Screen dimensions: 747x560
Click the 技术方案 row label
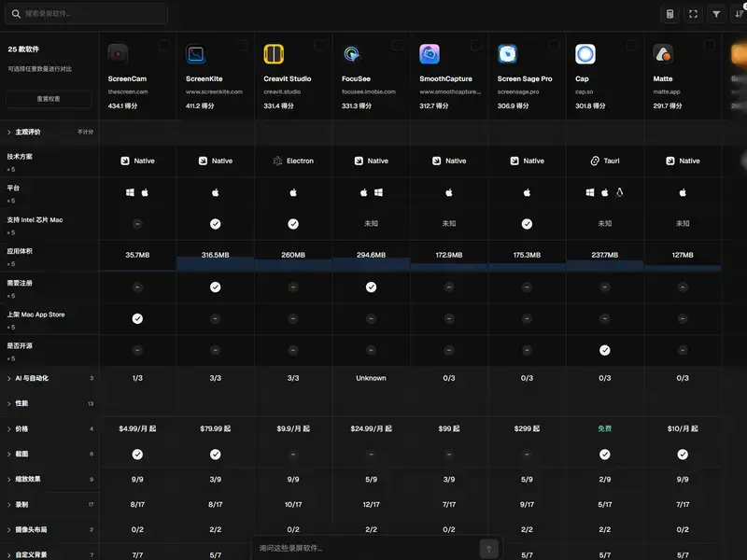click(x=20, y=157)
